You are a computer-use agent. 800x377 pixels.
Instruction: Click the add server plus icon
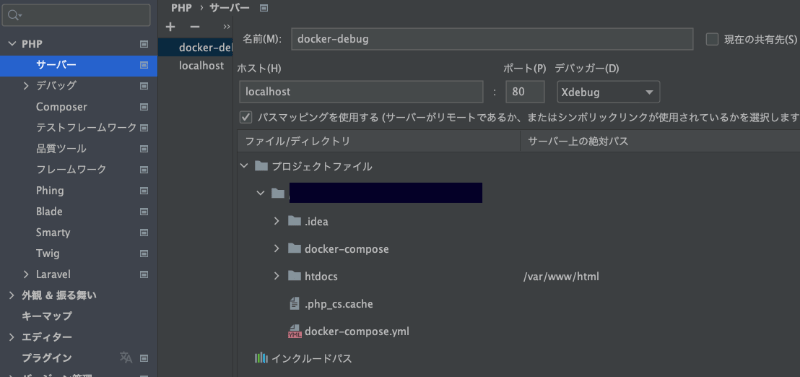pos(170,27)
